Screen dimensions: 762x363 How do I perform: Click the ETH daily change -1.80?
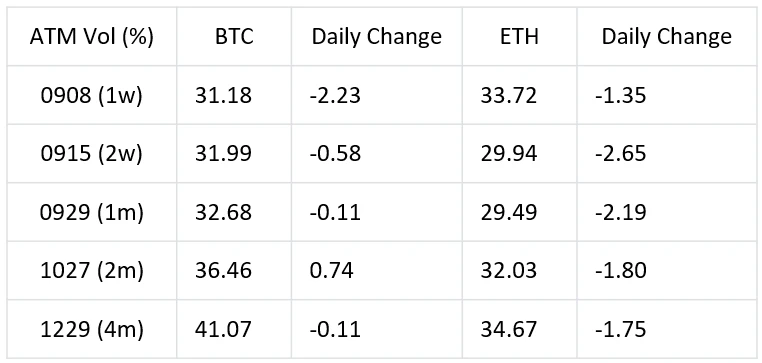pos(621,271)
